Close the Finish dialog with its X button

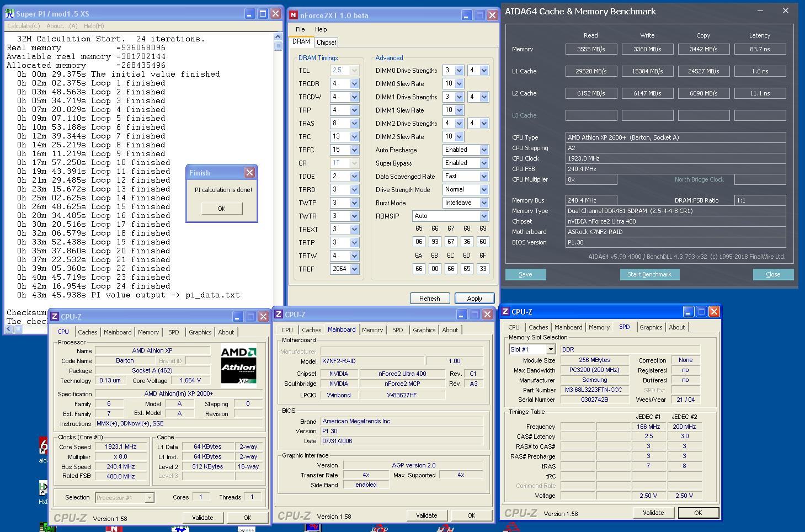(249, 173)
